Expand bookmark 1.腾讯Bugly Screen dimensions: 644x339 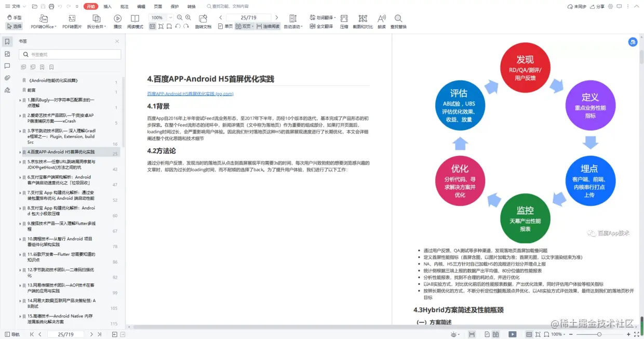pos(20,100)
